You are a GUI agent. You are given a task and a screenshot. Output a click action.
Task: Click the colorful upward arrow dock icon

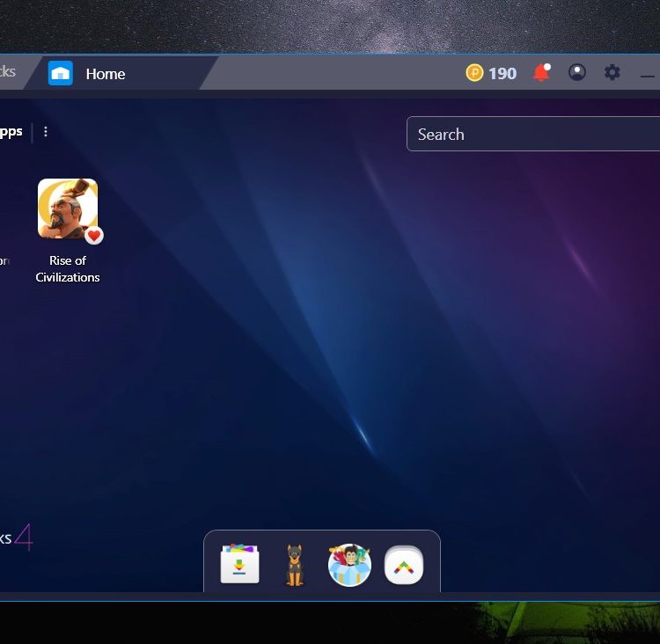[404, 565]
